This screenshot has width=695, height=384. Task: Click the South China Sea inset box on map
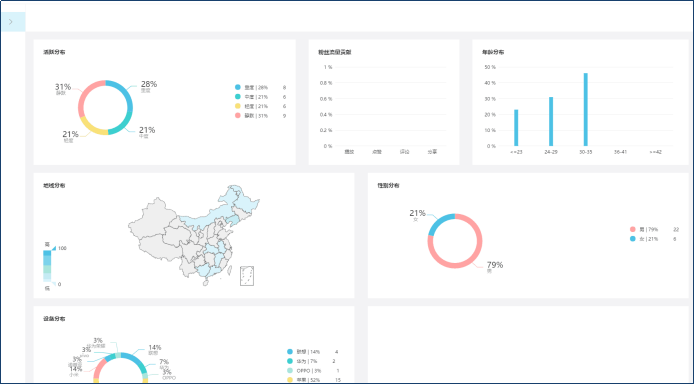[247, 276]
